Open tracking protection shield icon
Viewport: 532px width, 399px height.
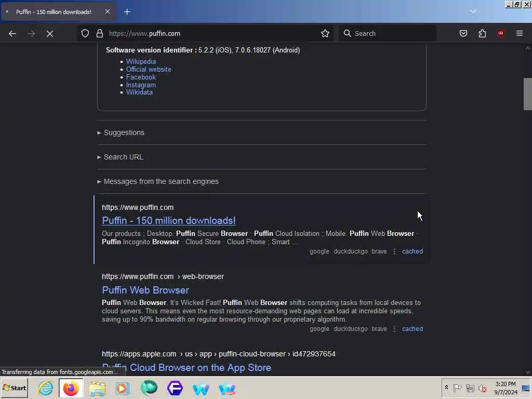point(85,33)
